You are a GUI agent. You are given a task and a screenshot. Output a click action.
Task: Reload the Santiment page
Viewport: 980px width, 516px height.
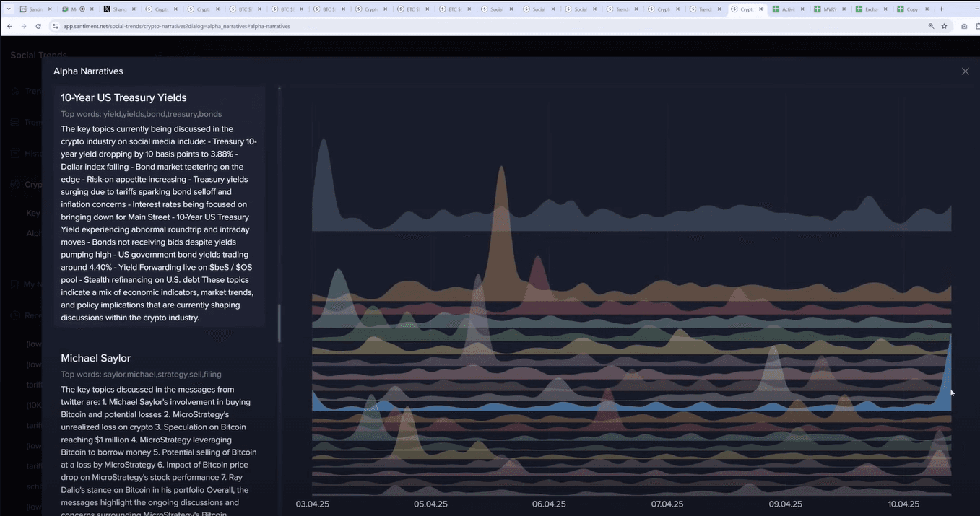[x=38, y=26]
